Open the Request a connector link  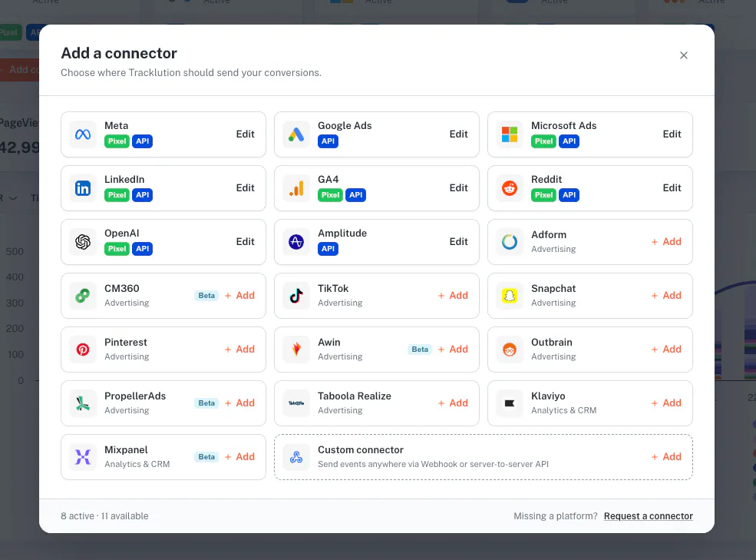coord(648,516)
